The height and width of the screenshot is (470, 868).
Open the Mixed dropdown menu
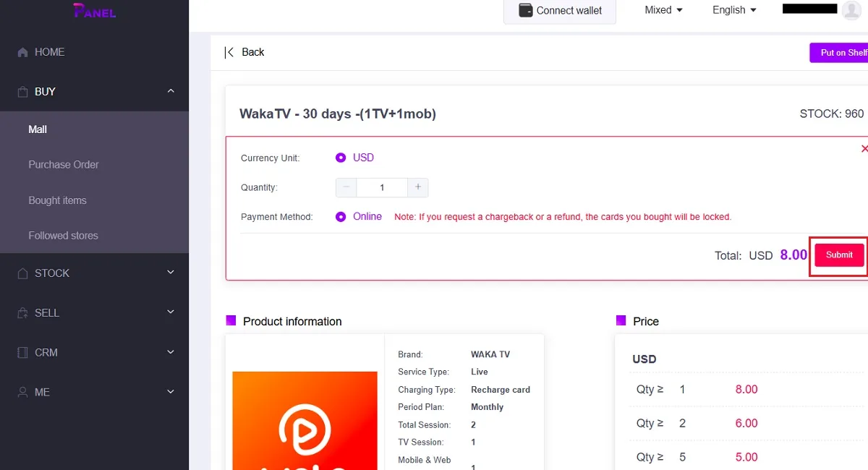(663, 10)
